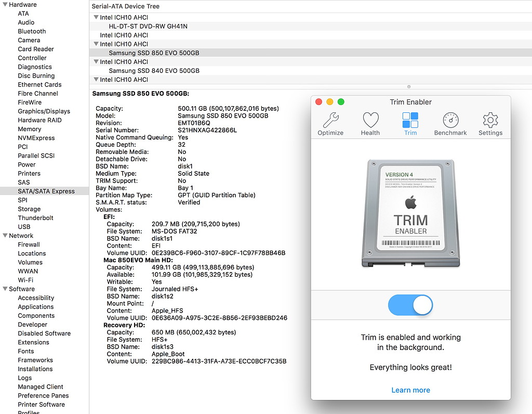Select Installations under Software

[35, 369]
